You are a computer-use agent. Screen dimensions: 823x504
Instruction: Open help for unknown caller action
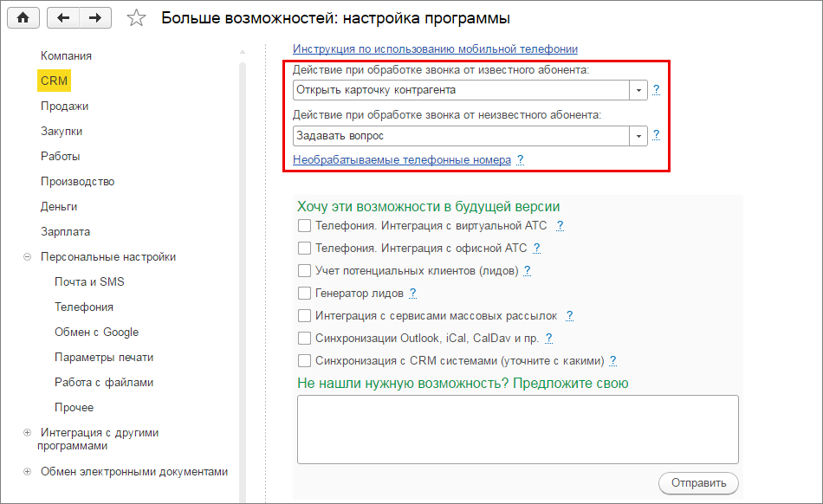(x=657, y=135)
